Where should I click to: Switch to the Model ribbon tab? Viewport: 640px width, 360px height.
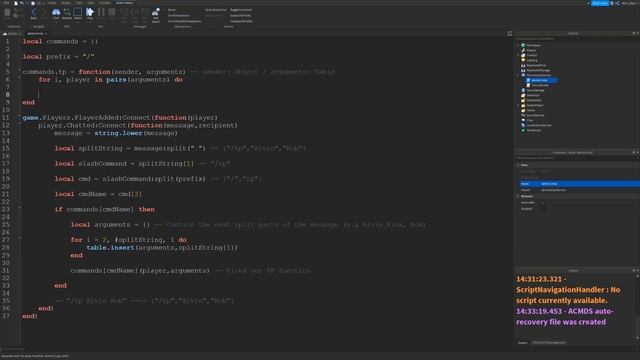(x=66, y=3)
